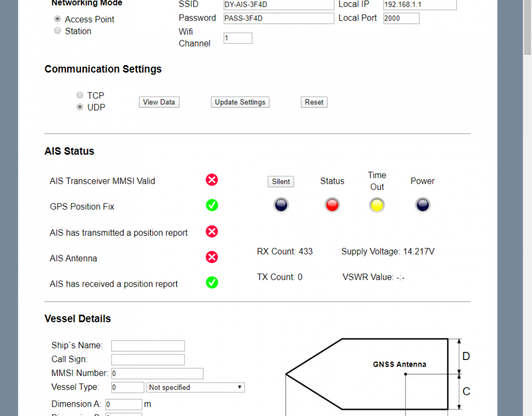Select the Access Point networking mode
The image size is (532, 416).
point(58,19)
